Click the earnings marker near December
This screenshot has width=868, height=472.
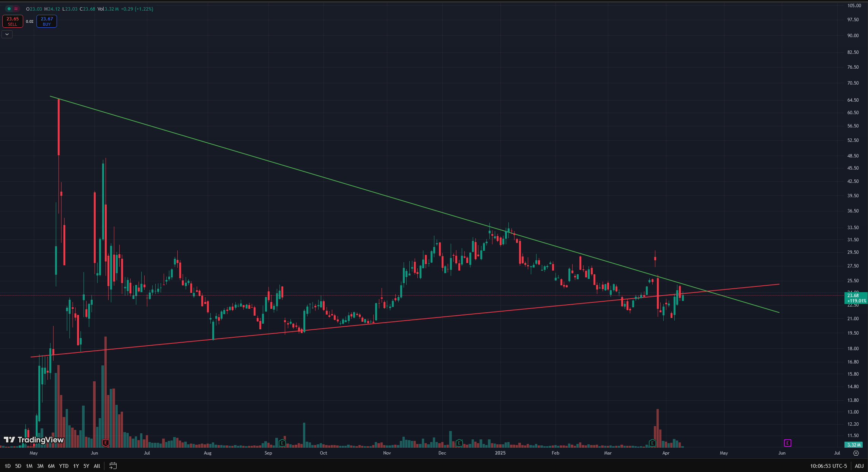459,443
